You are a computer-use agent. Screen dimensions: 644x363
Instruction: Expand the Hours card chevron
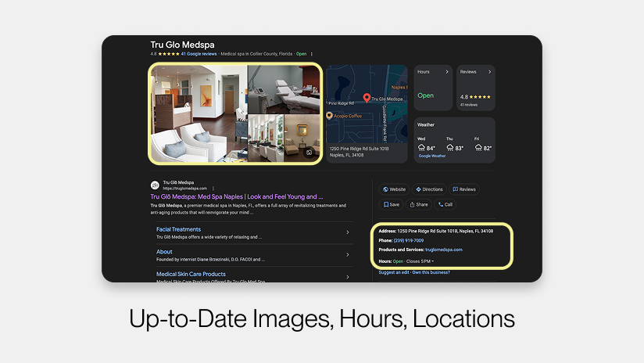(447, 71)
